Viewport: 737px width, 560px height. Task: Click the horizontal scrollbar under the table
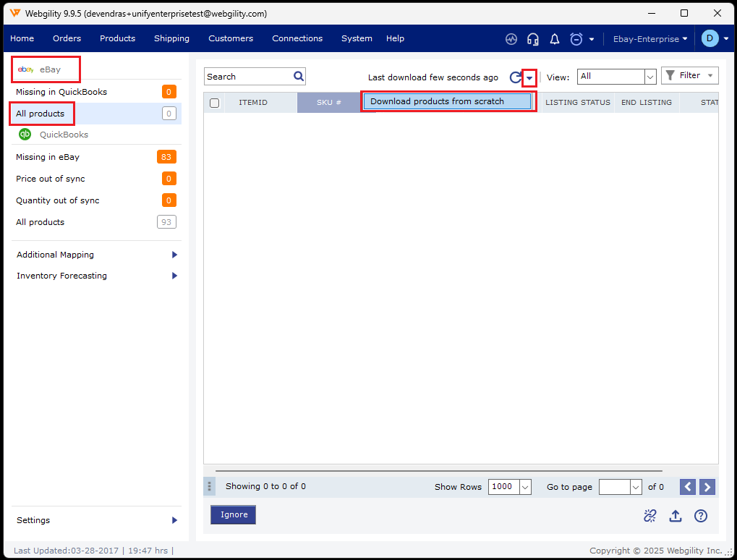click(438, 471)
